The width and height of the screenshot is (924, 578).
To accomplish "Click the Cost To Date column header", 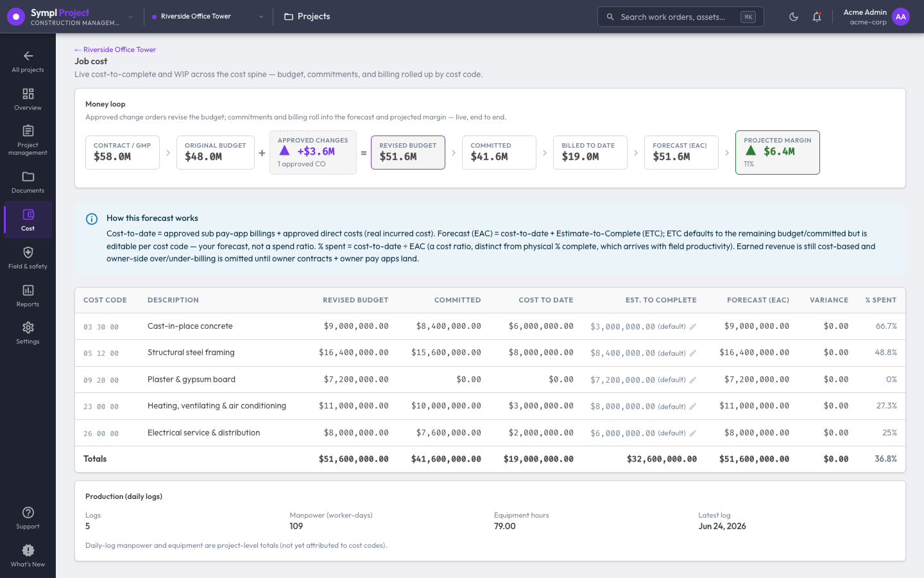I will click(546, 300).
